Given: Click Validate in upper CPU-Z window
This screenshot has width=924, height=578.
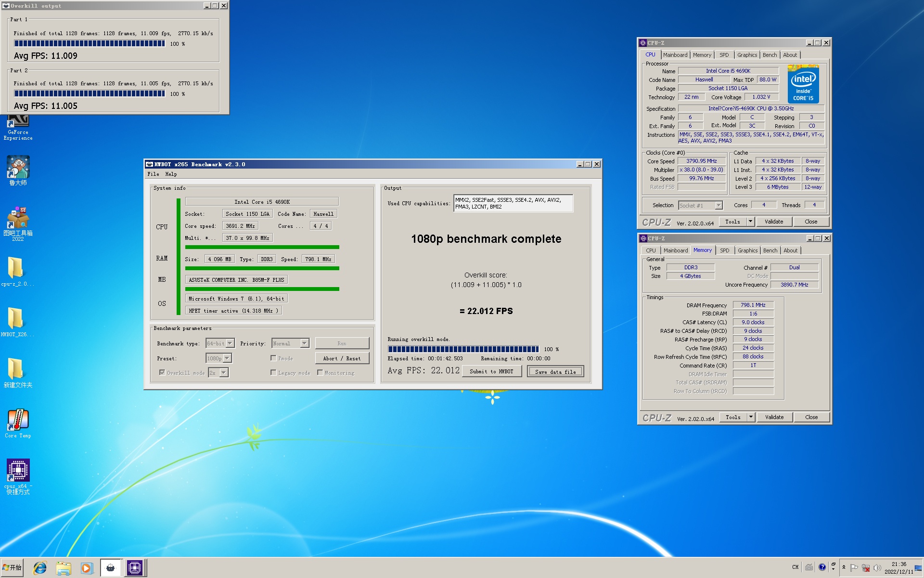Looking at the screenshot, I should (774, 222).
